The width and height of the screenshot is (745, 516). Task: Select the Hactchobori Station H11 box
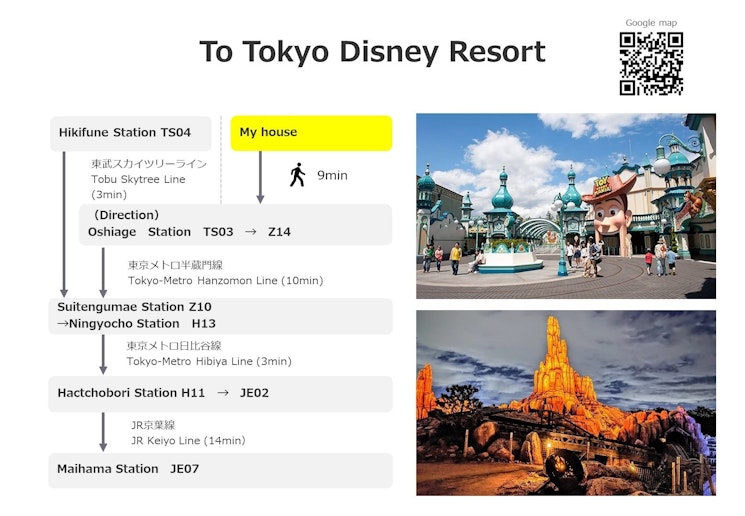[220, 393]
